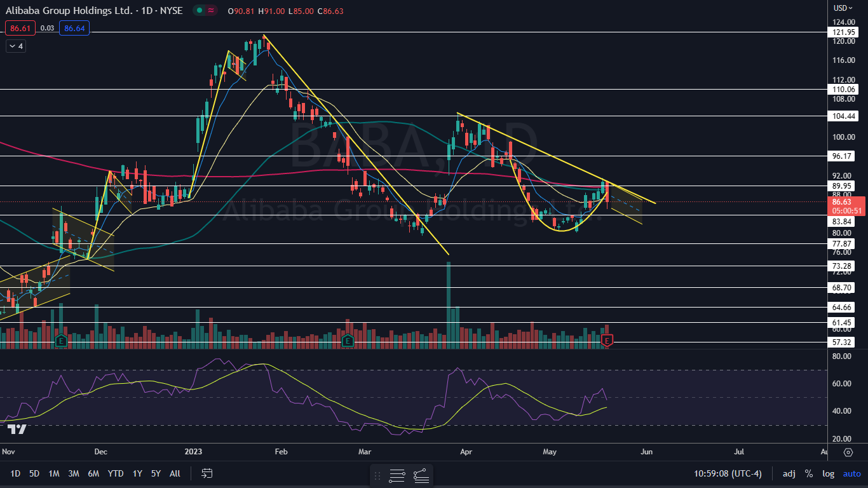
Task: Click the 104.44 horizontal line price label
Action: (x=843, y=116)
